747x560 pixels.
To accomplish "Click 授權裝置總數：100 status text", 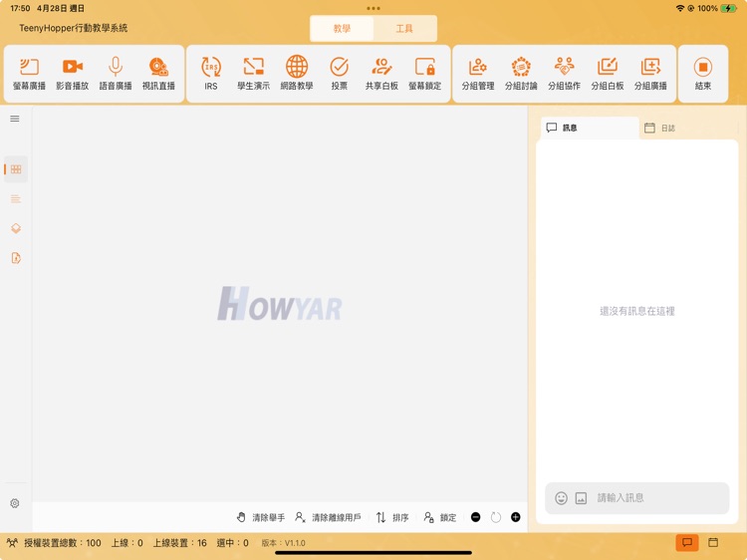I will [63, 543].
